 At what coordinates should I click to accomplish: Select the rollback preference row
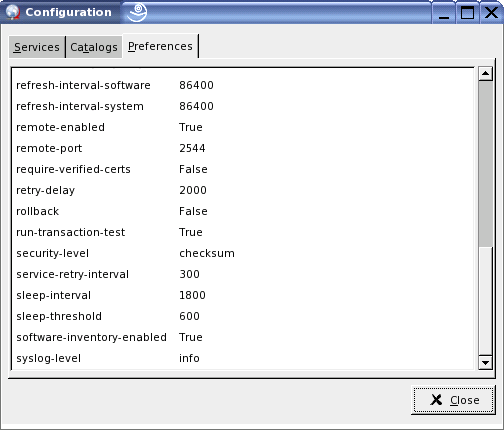(x=243, y=211)
